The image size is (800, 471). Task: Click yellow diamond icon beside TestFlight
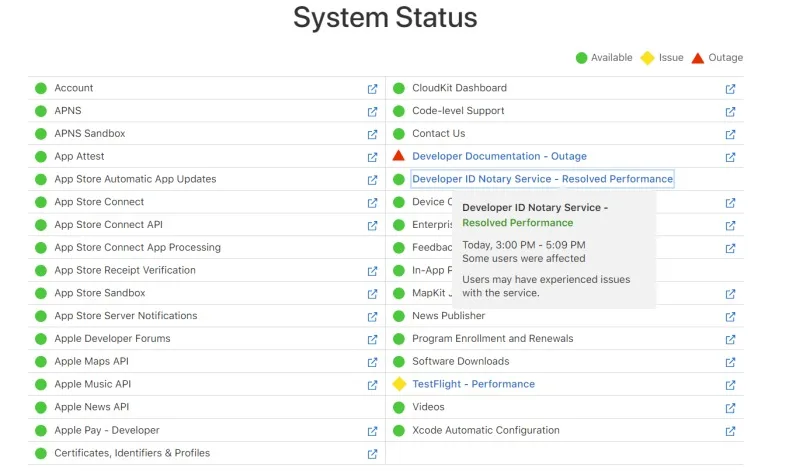point(399,384)
